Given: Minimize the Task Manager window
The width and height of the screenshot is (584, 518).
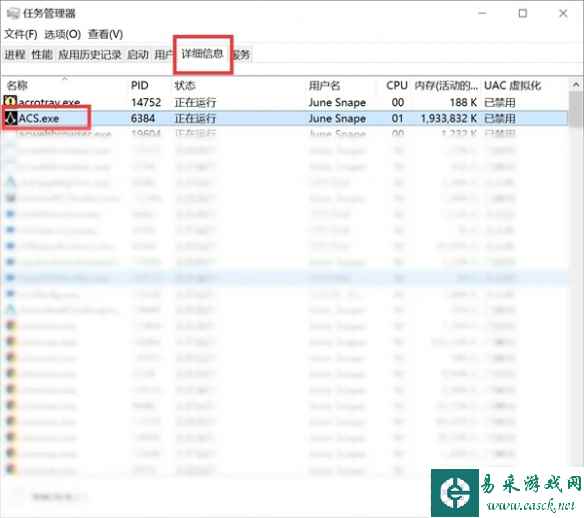Looking at the screenshot, I should [x=482, y=13].
